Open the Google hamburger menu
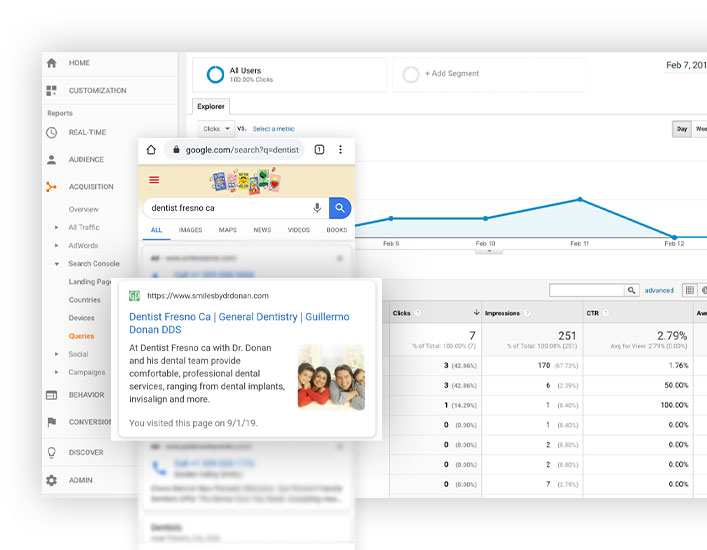The width and height of the screenshot is (707, 550). pos(154,180)
